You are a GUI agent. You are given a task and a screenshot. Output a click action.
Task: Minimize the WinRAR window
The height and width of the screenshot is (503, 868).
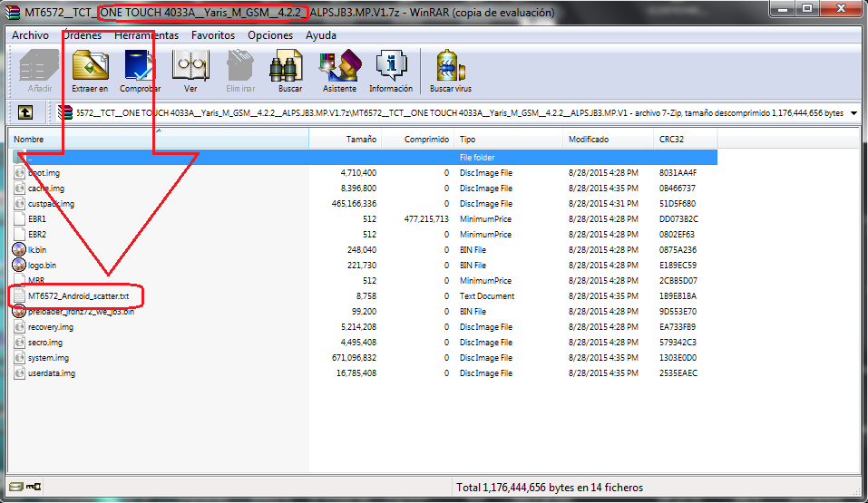click(x=782, y=8)
